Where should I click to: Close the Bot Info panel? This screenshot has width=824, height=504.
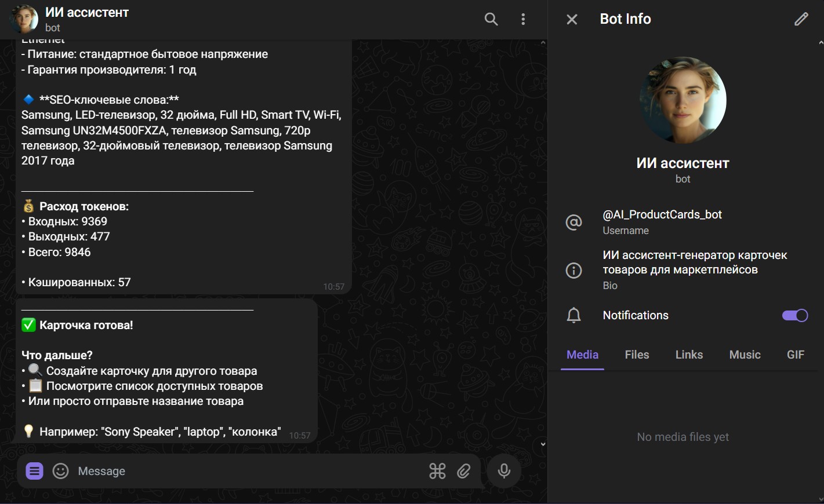[x=572, y=20]
